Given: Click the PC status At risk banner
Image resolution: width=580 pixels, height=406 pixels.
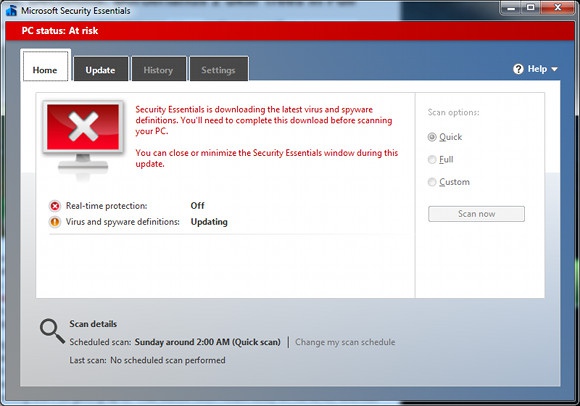Looking at the screenshot, I should pyautogui.click(x=290, y=31).
